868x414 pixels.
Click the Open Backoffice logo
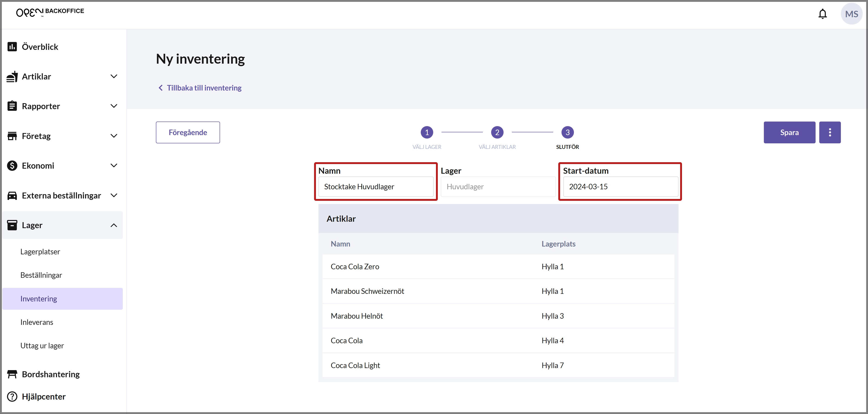50,12
